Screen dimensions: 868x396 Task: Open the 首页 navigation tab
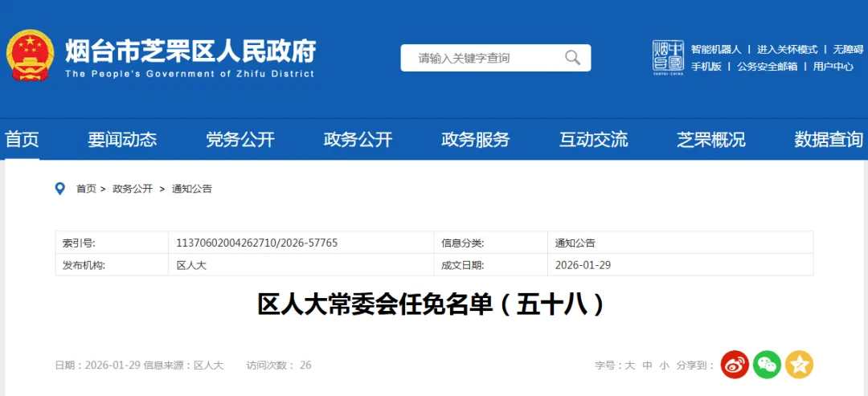tap(23, 140)
